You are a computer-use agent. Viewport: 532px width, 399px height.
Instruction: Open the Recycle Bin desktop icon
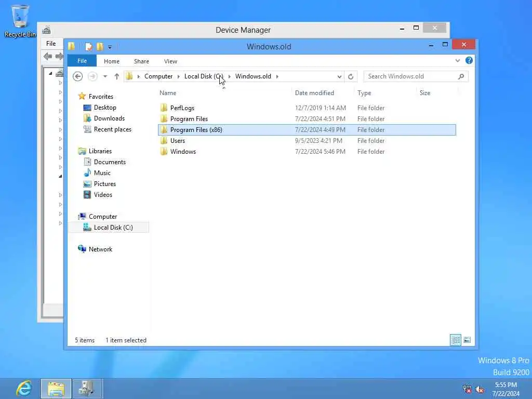[x=20, y=21]
